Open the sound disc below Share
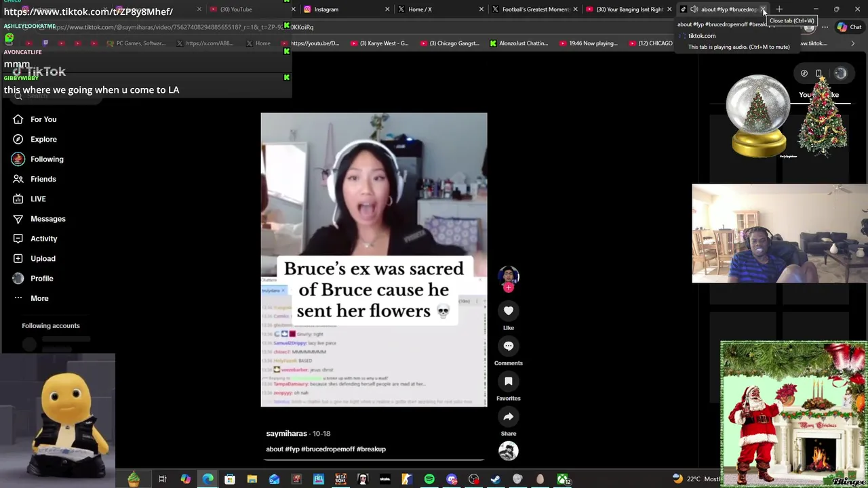 (x=509, y=451)
